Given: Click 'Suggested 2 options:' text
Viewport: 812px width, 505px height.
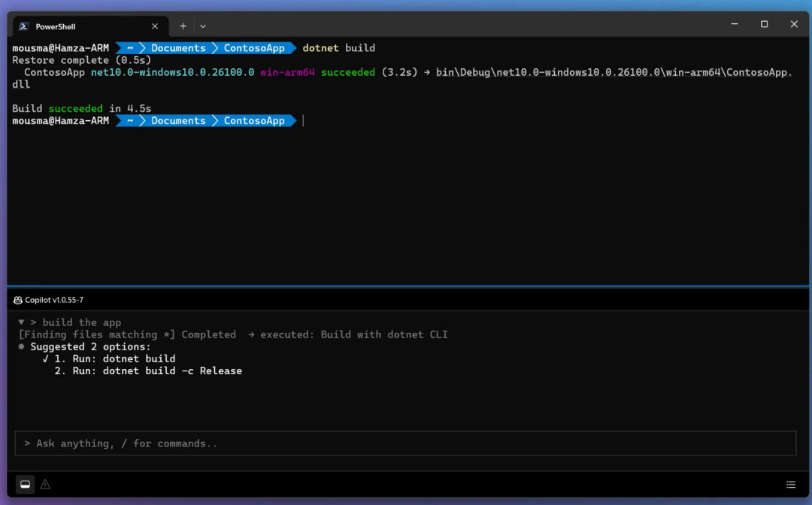Looking at the screenshot, I should pos(91,346).
